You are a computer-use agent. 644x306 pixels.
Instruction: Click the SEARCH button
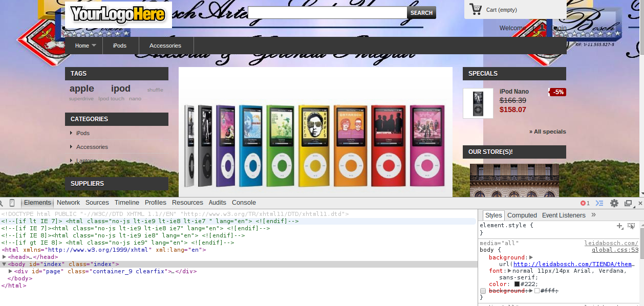[x=422, y=13]
